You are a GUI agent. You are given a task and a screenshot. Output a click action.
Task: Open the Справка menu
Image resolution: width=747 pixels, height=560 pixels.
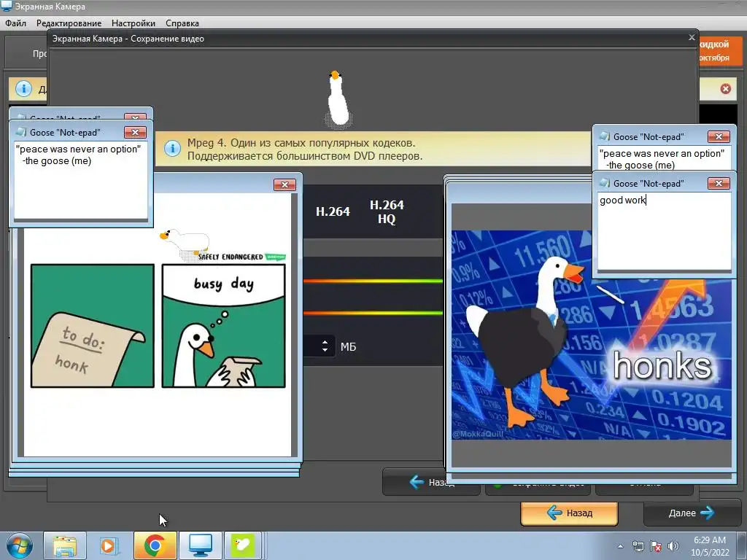[182, 23]
